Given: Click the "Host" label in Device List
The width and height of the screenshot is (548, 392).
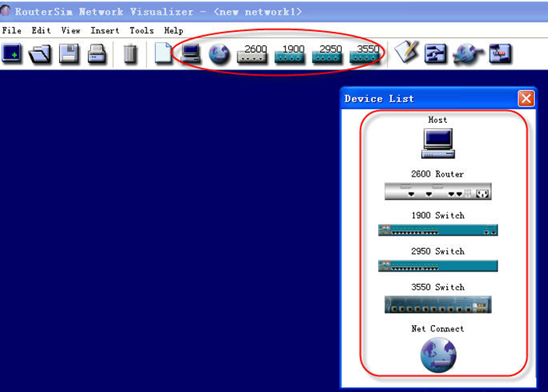Looking at the screenshot, I should point(437,120).
